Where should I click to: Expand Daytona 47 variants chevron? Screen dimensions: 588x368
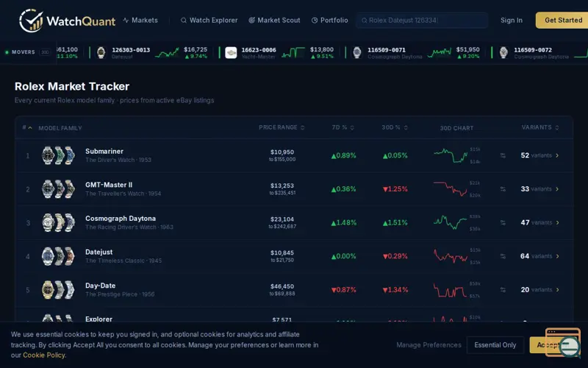[557, 223]
